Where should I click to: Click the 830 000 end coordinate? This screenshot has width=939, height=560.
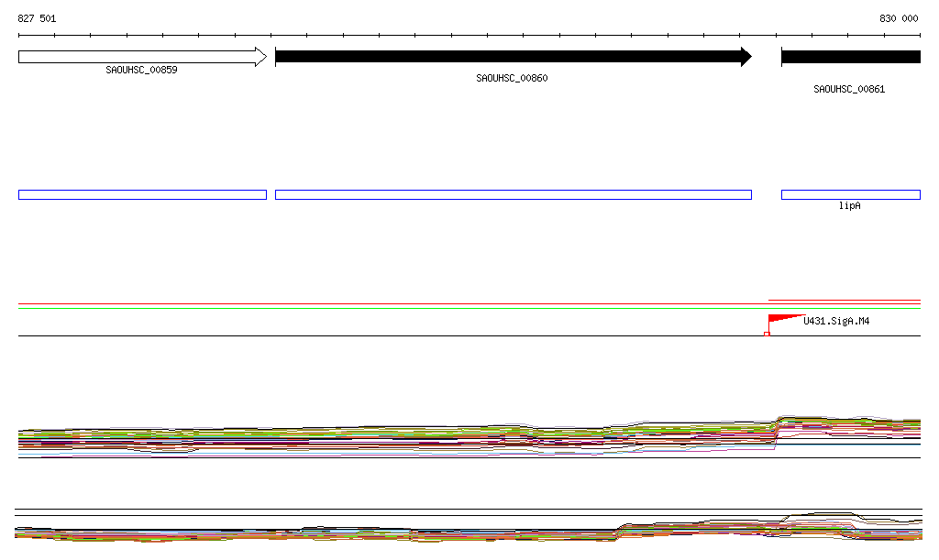(x=899, y=18)
